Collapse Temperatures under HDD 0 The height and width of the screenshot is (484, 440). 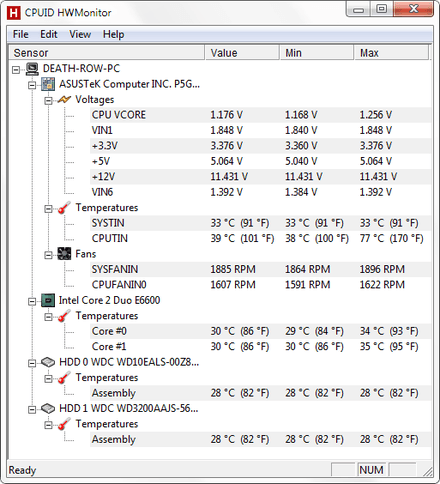point(48,379)
